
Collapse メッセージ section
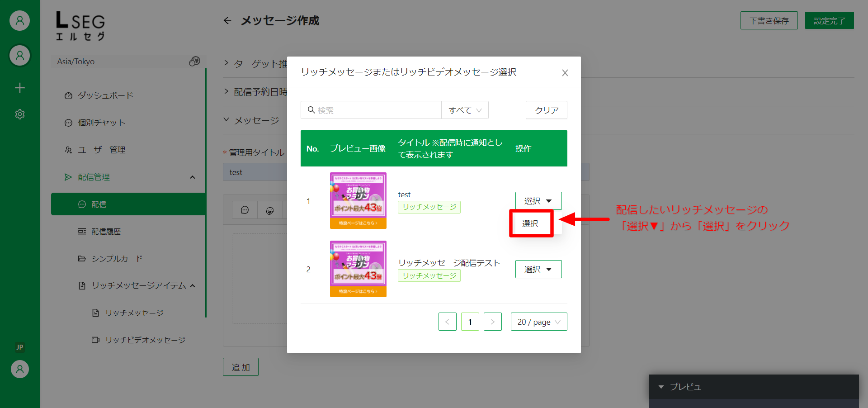pos(226,120)
